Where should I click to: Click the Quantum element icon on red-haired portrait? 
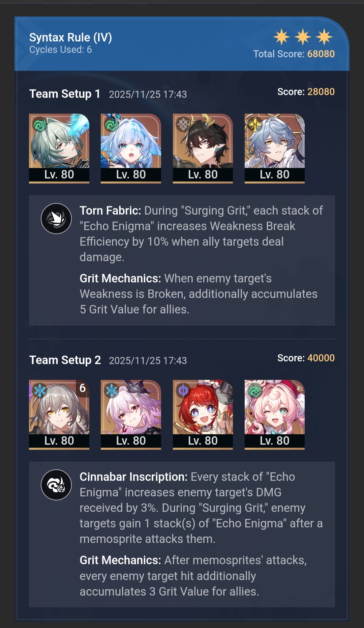pos(183,391)
